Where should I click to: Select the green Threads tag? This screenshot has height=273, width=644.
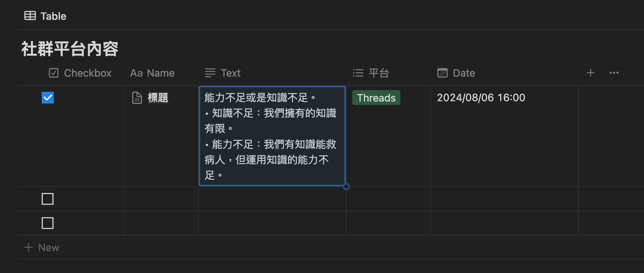tap(376, 98)
